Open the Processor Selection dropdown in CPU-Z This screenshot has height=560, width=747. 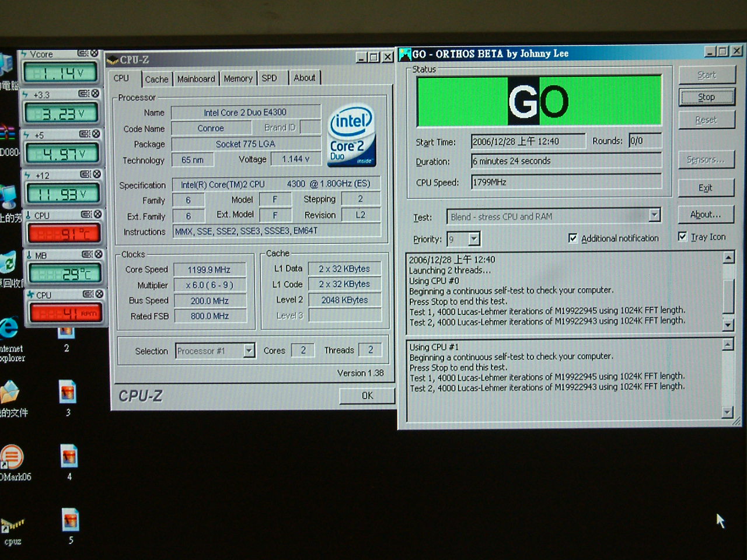pyautogui.click(x=249, y=350)
